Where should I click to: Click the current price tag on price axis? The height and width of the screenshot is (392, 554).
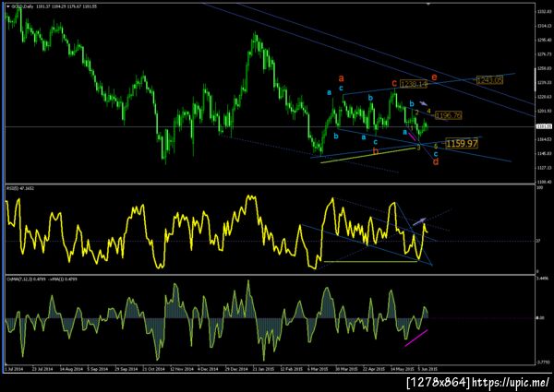pos(544,126)
